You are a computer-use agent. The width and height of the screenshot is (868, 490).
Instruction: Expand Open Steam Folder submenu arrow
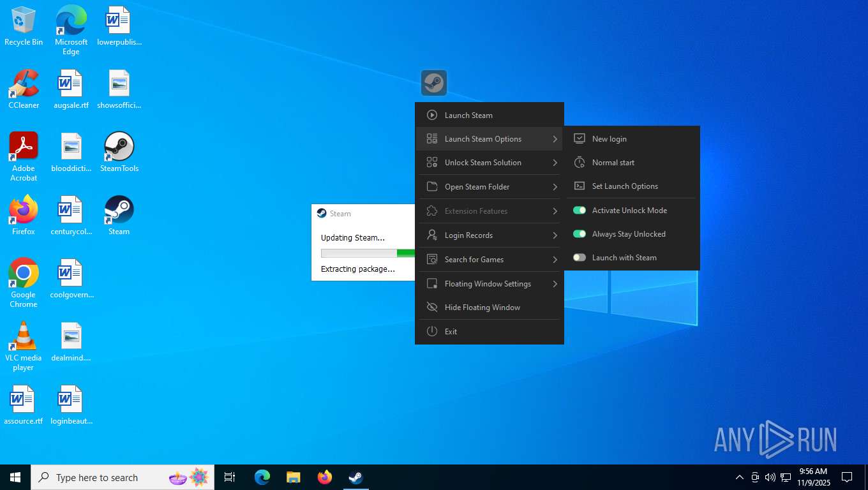[x=555, y=187]
